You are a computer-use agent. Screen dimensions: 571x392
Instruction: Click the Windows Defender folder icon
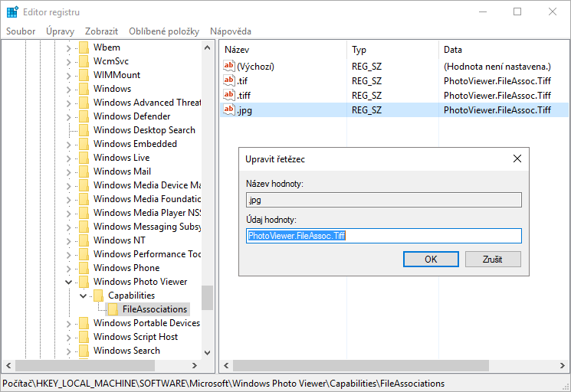coord(84,116)
